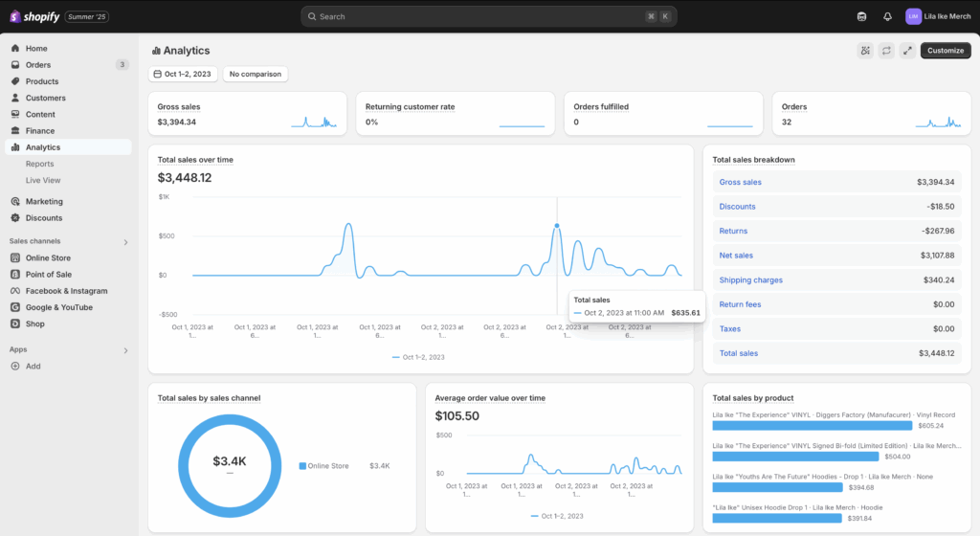Expand the Sales channels section chevron
The width and height of the screenshot is (980, 536).
125,242
